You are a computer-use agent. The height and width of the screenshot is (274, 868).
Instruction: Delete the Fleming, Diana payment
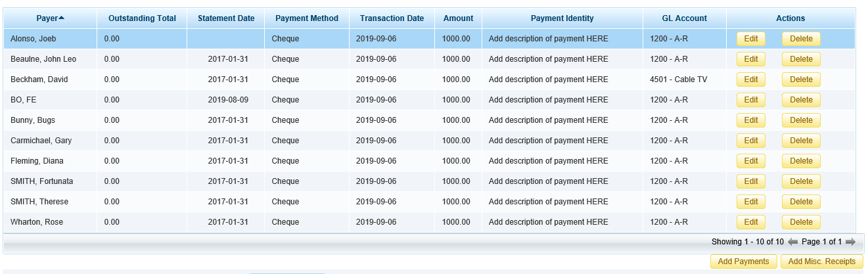(x=801, y=161)
